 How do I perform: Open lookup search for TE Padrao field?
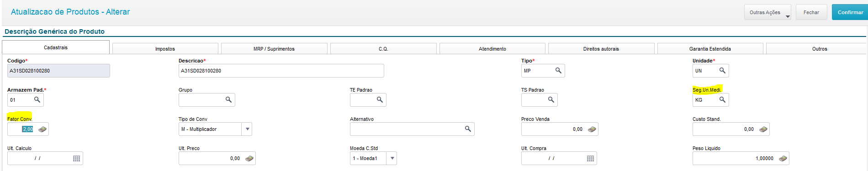click(380, 100)
